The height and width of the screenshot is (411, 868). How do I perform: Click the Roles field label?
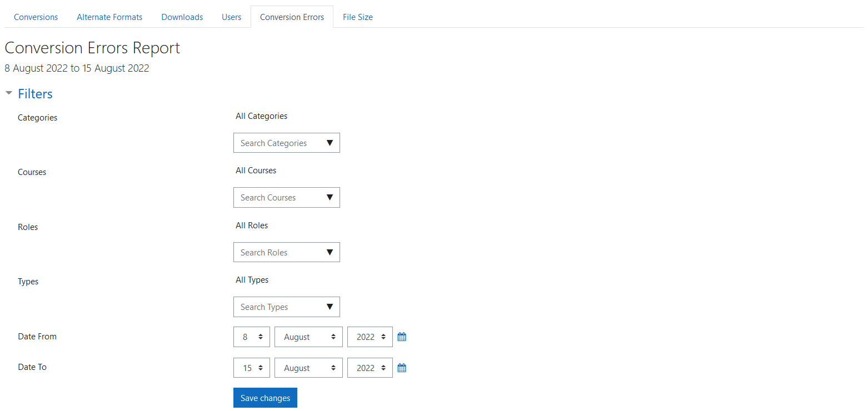click(28, 227)
